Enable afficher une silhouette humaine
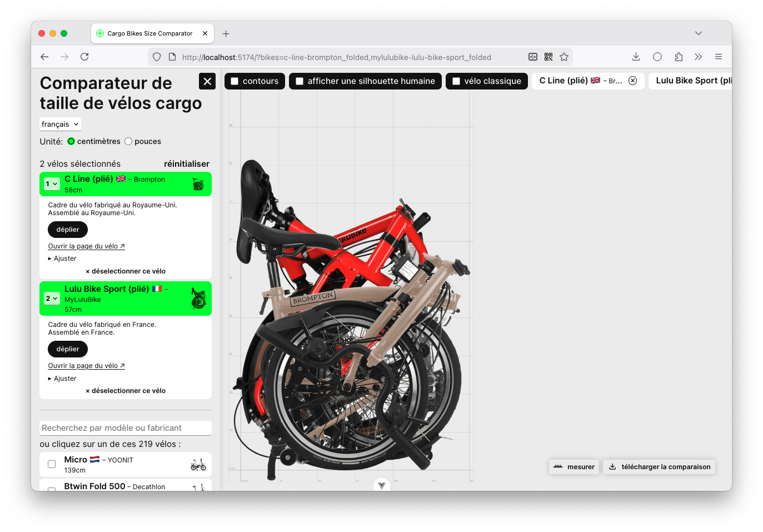 tap(300, 81)
